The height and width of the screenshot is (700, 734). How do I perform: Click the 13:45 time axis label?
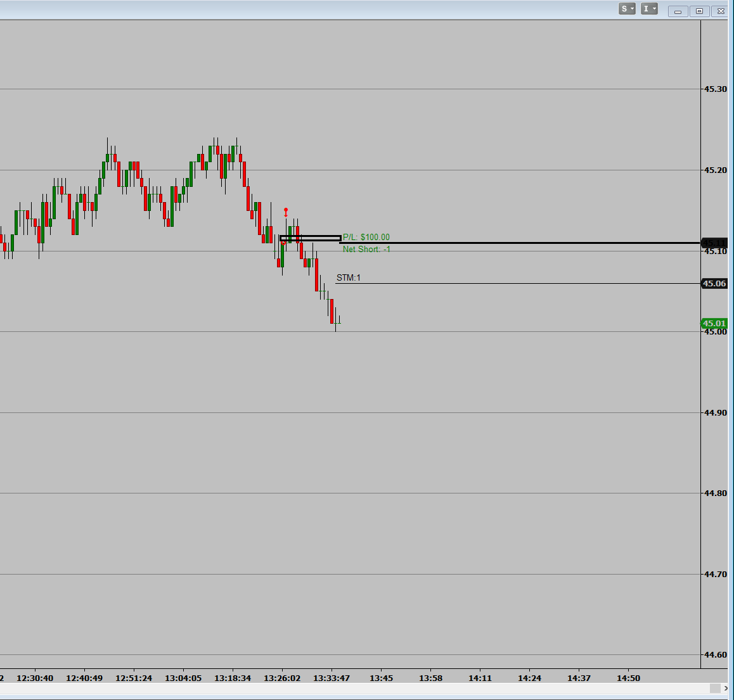point(382,678)
